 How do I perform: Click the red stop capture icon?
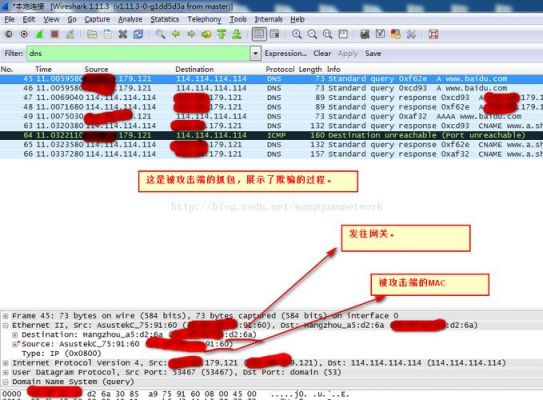pos(54,34)
